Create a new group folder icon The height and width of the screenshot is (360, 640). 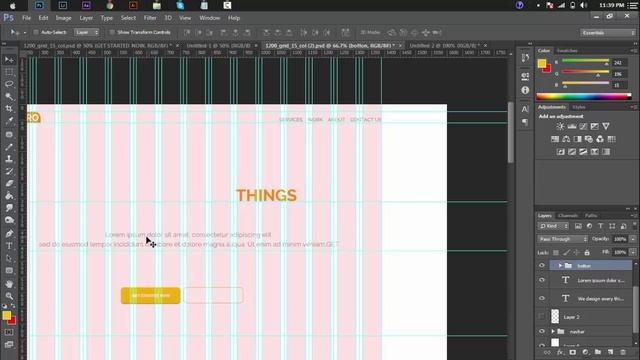598,352
